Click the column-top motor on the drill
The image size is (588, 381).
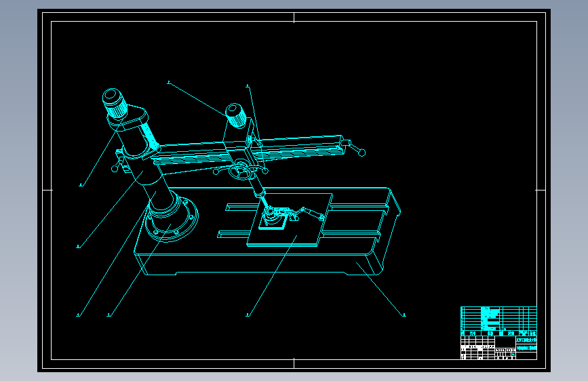click(115, 103)
